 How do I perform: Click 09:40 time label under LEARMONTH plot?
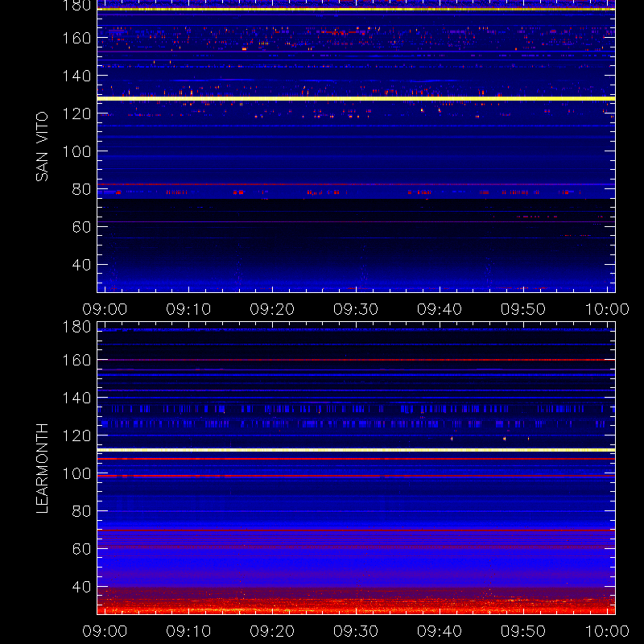(440, 631)
